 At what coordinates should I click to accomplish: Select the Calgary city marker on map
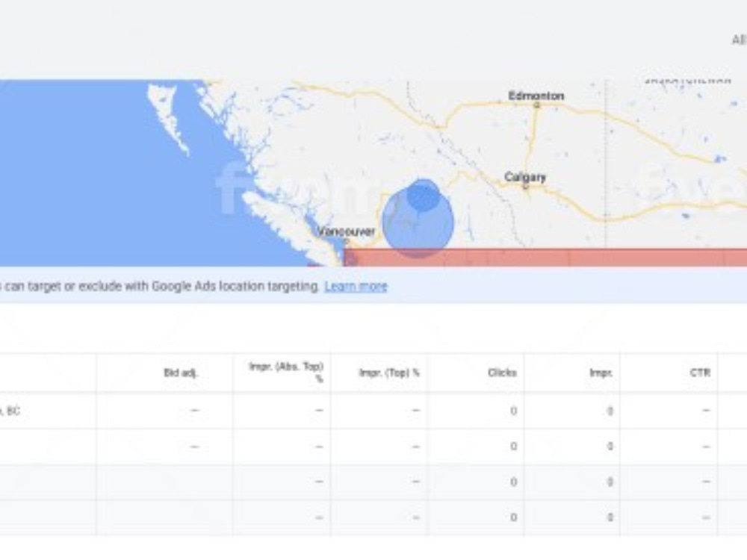tap(525, 187)
